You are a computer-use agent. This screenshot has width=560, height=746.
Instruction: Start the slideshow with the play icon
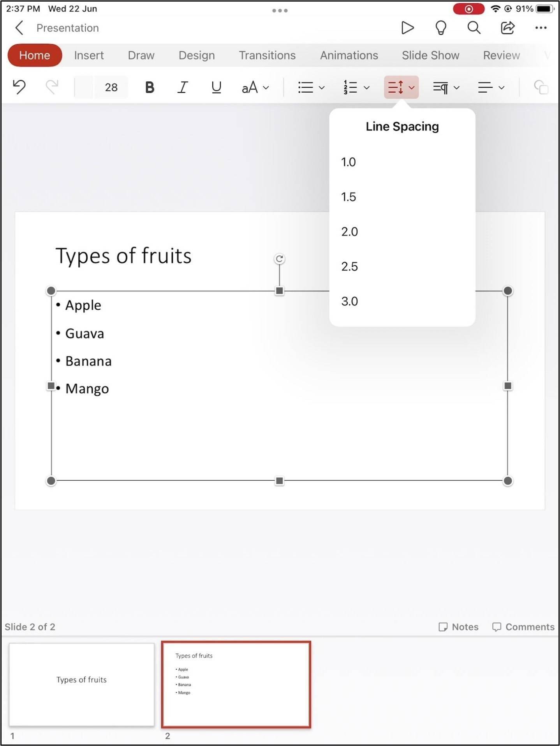click(x=407, y=28)
